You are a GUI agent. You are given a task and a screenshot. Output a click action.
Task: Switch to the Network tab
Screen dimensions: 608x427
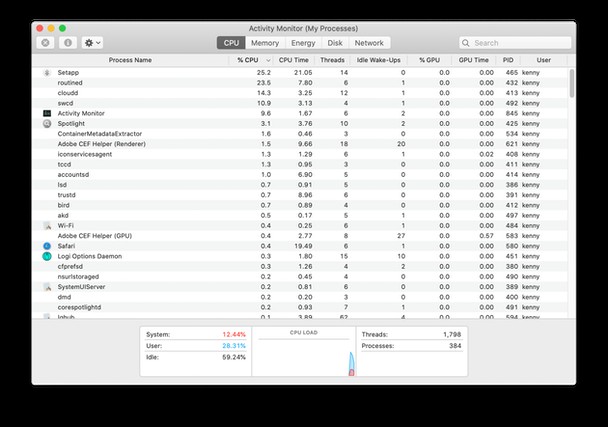369,43
